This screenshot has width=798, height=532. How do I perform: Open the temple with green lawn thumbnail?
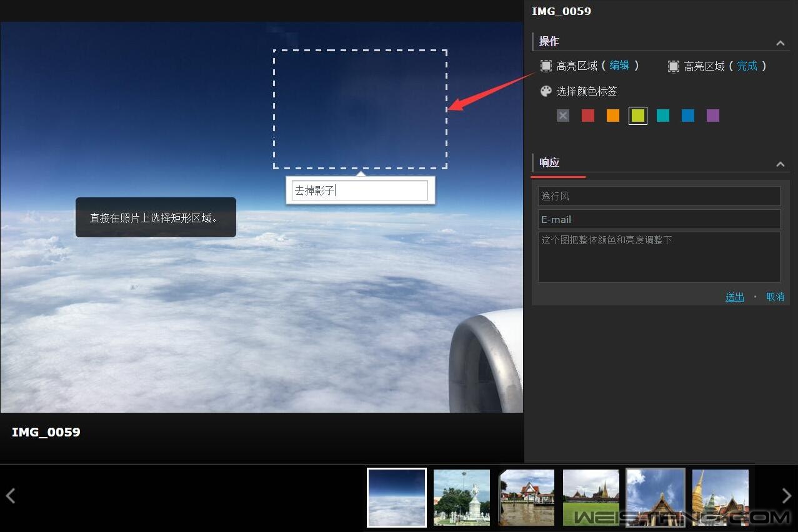[591, 498]
